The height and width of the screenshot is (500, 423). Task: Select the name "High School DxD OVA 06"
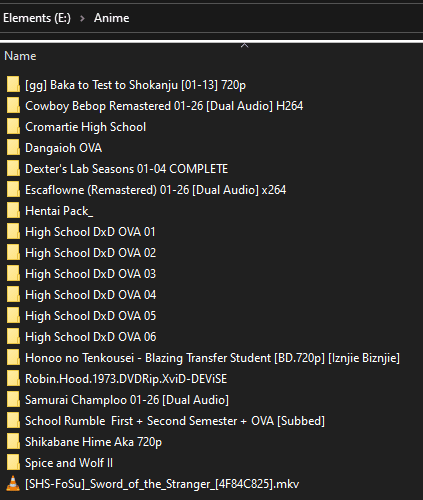(91, 337)
